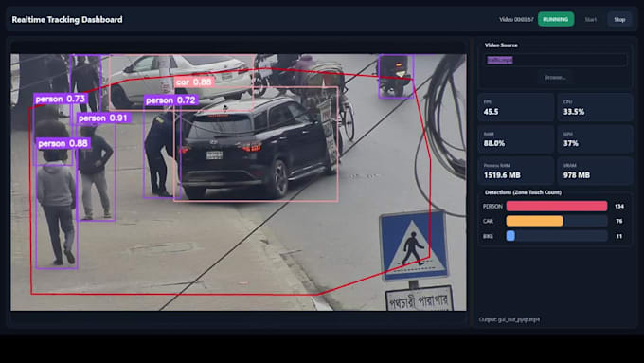Focus the Video Source path field
Viewport: 644px width, 363px height.
point(556,60)
